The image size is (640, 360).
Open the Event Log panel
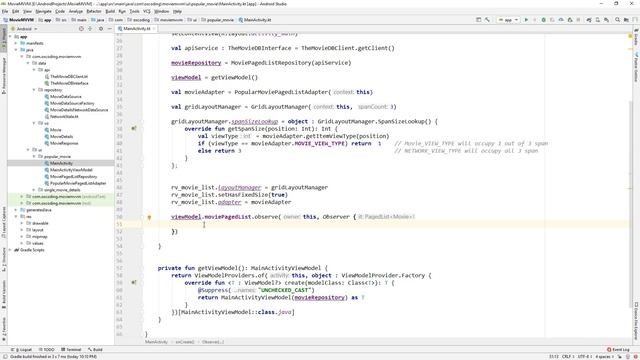[618, 350]
